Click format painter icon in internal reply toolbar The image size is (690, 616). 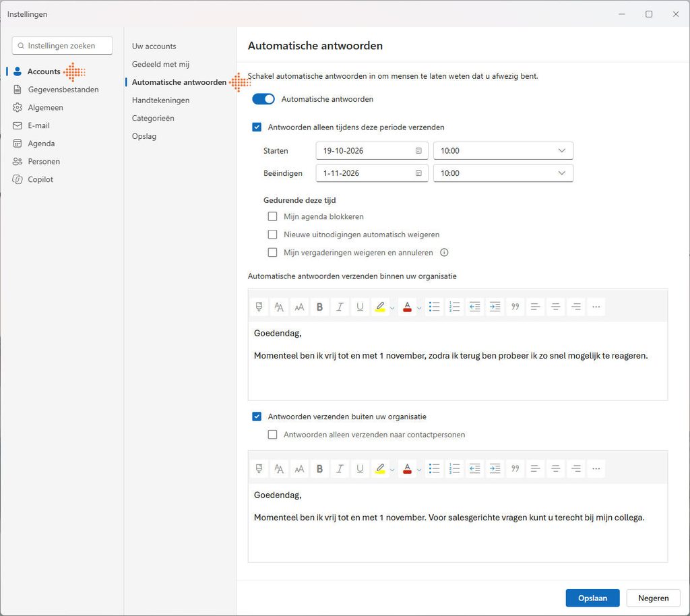(x=259, y=307)
